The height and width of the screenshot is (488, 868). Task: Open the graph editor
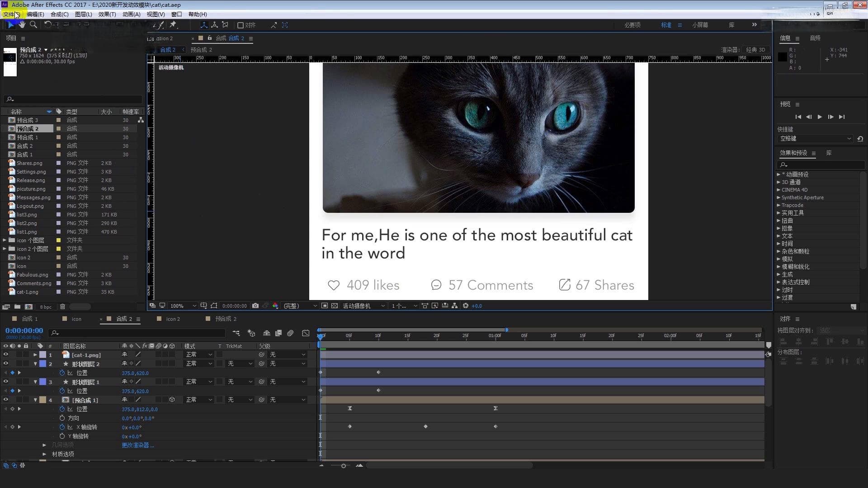point(306,333)
